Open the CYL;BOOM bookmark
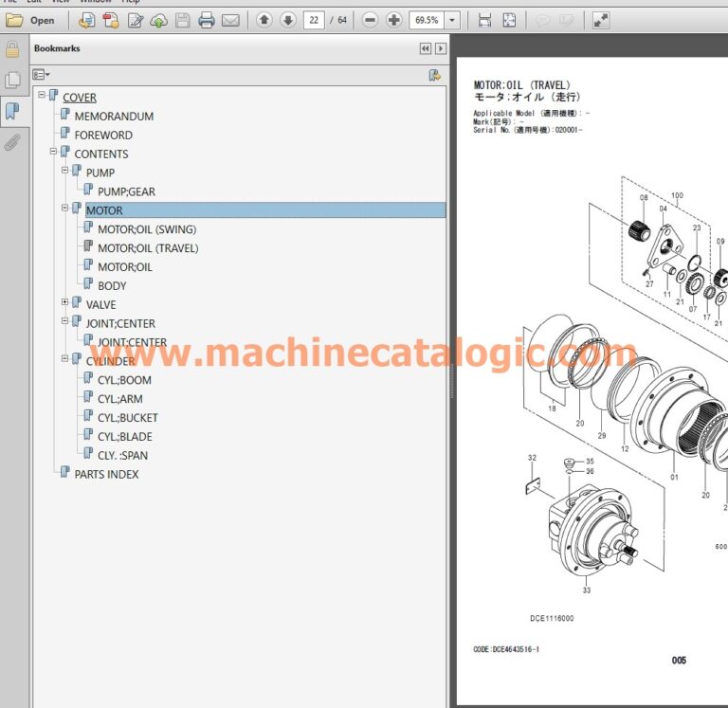 pos(124,380)
